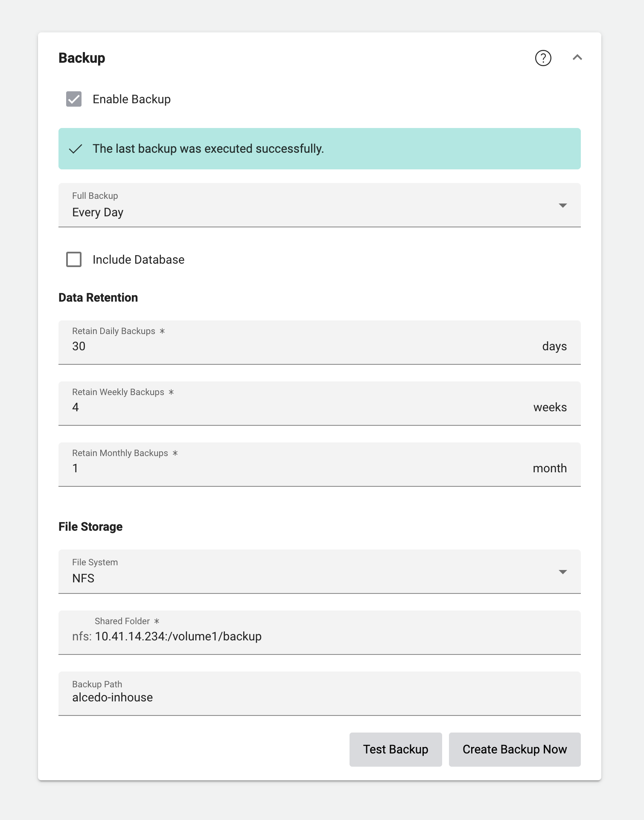The height and width of the screenshot is (820, 644).
Task: Click the Full Backup dropdown arrow
Action: [562, 206]
